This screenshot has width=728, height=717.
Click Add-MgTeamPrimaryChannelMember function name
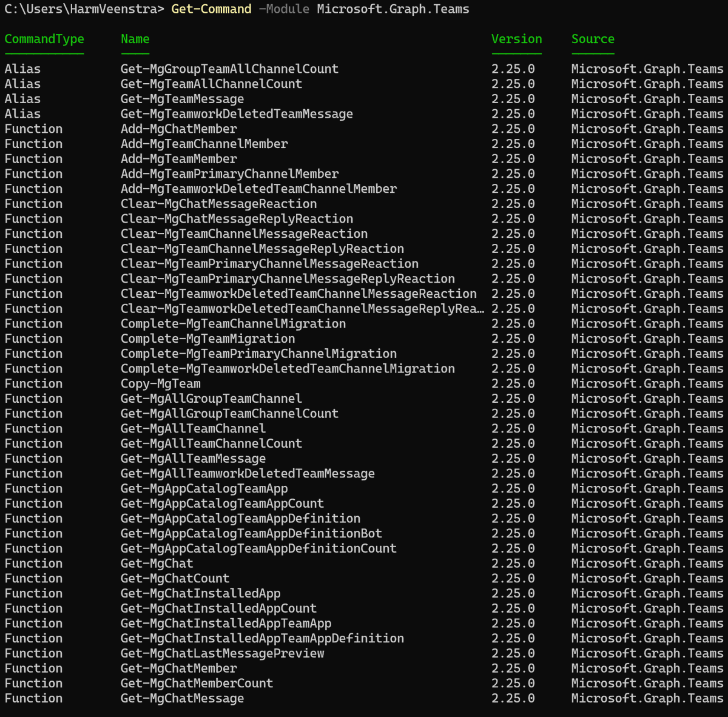(x=230, y=173)
